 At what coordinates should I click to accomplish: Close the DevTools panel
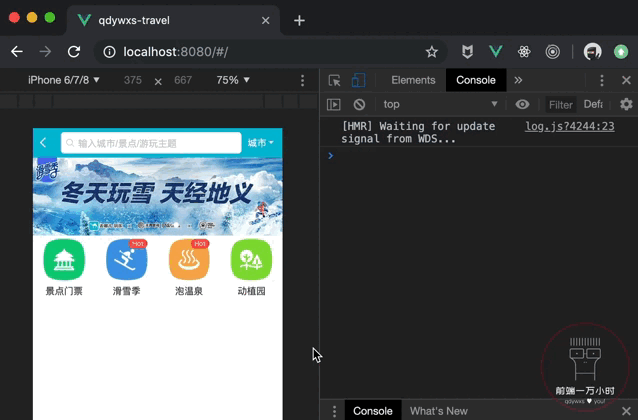(x=626, y=80)
